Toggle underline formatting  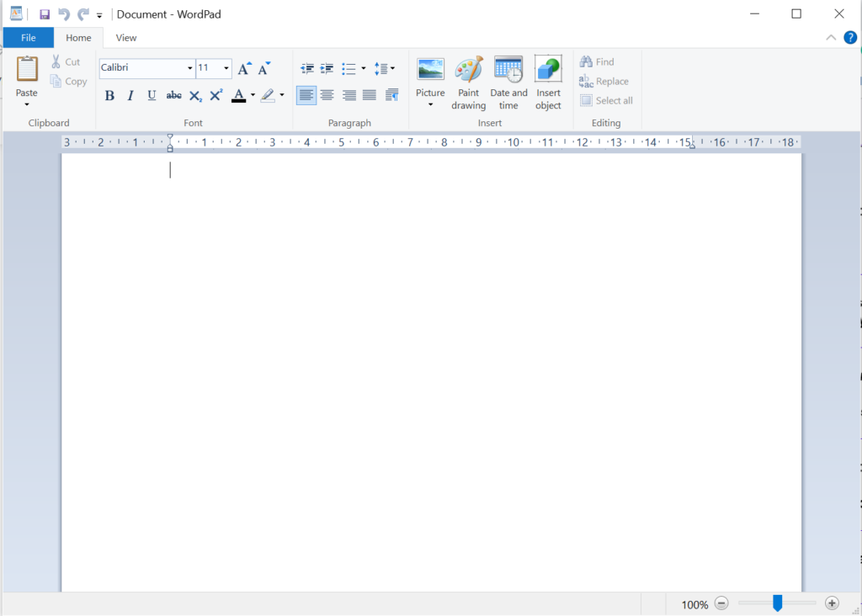pyautogui.click(x=152, y=94)
